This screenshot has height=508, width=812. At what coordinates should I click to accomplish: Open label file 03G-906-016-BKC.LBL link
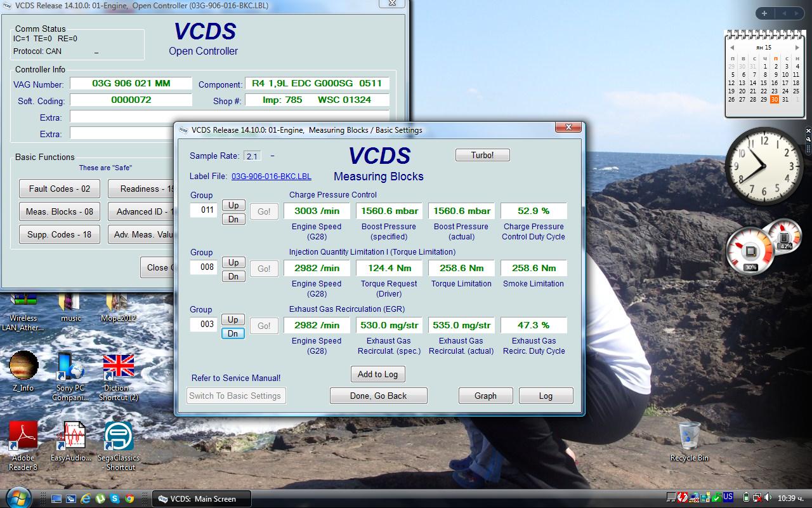click(271, 176)
